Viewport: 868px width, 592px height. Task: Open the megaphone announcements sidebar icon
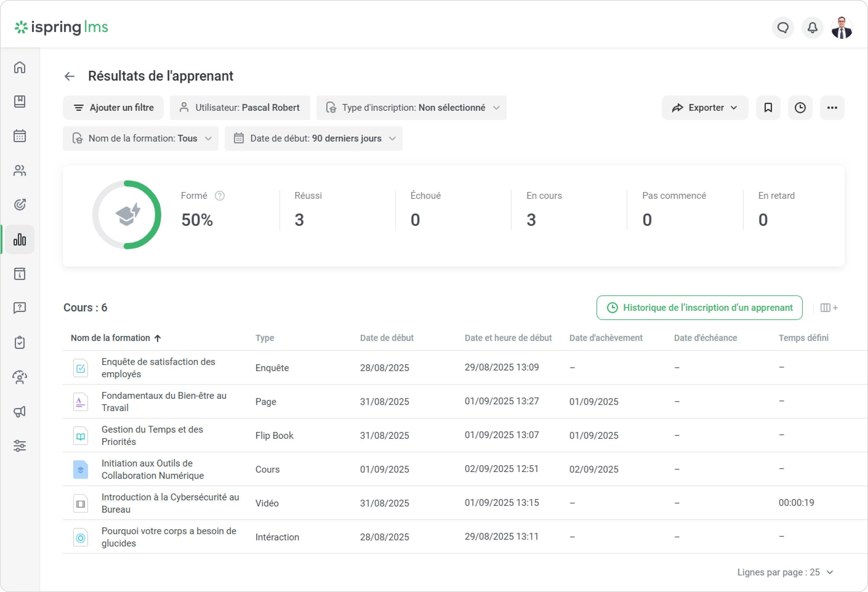19,412
